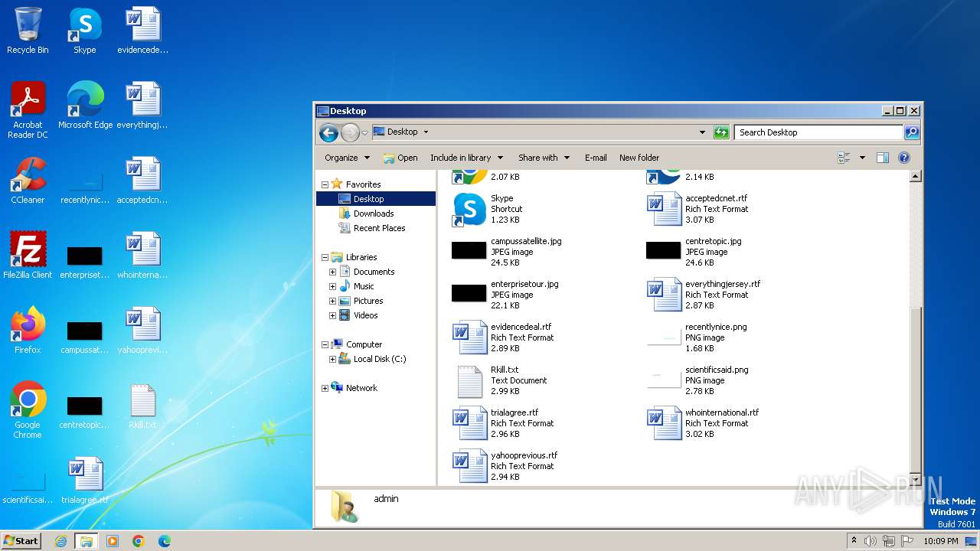Click the search magnifier button
This screenshot has width=980, height=551.
pos(912,132)
